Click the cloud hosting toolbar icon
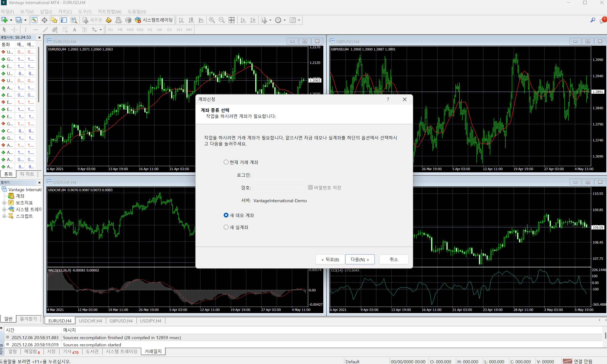Image resolution: width=607 pixels, height=364 pixels. pyautogui.click(x=119, y=20)
